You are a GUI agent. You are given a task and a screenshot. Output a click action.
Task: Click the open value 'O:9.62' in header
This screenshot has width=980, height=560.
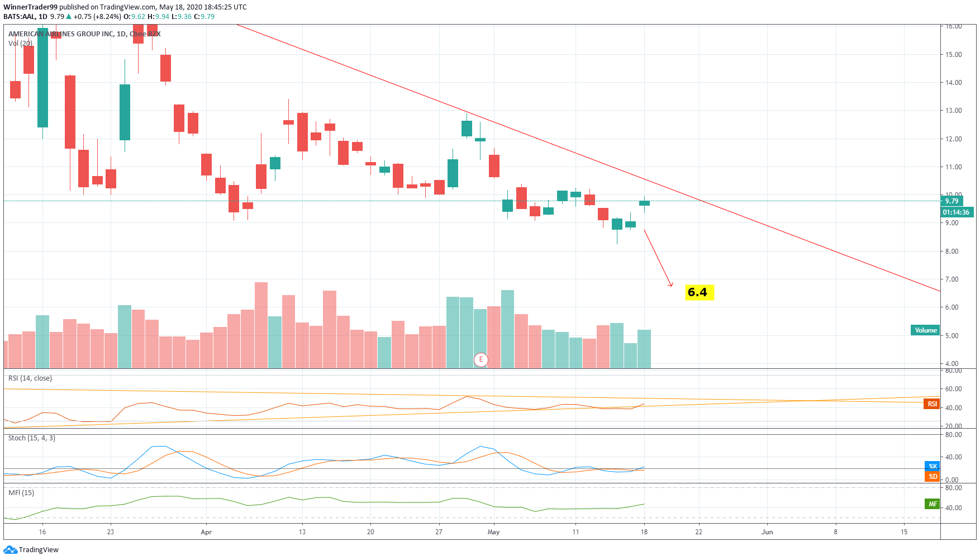coord(134,17)
